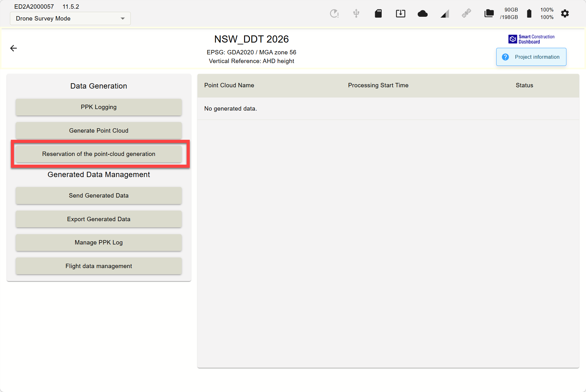Click the Data Generation heading

(x=99, y=86)
